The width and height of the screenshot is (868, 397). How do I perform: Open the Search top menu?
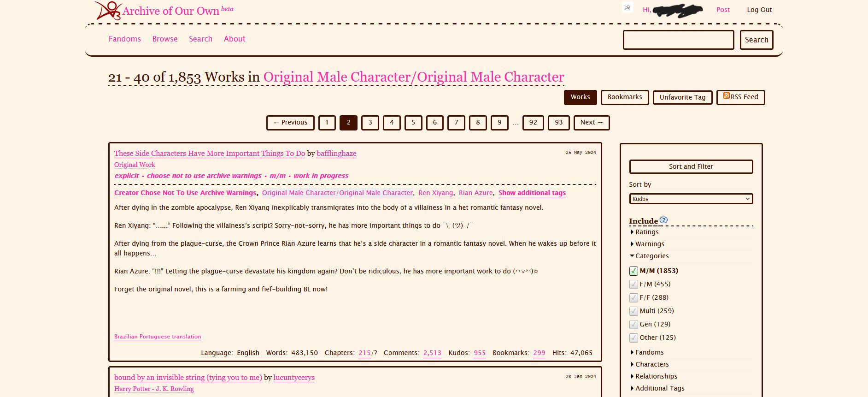click(x=200, y=39)
